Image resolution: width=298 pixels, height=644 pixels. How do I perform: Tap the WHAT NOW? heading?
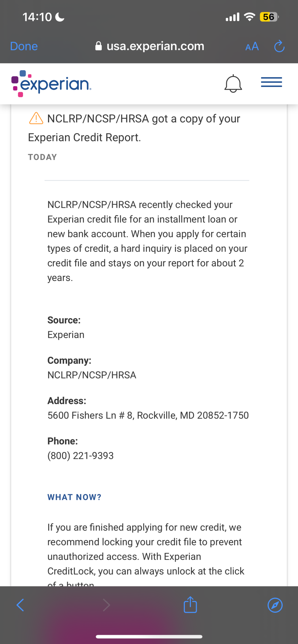point(74,497)
